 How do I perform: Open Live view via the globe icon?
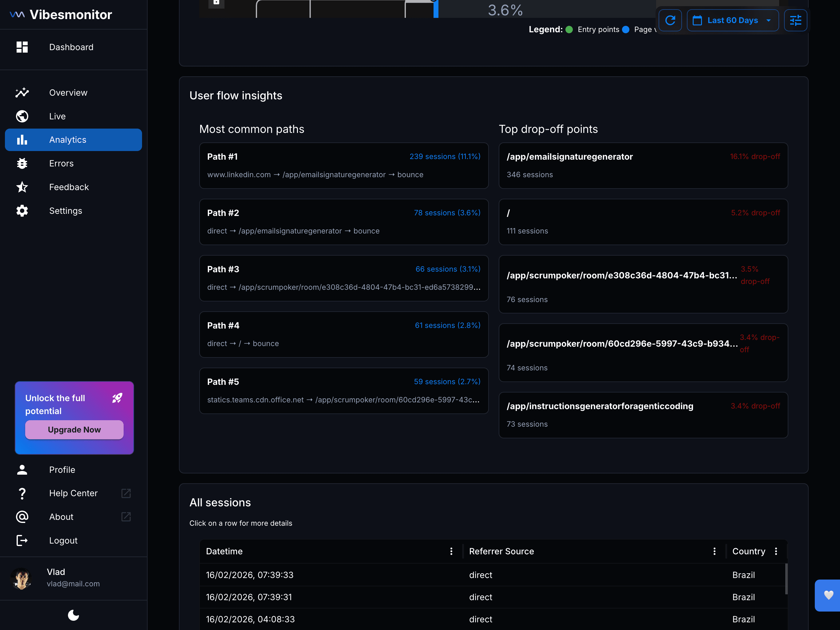[x=22, y=116]
